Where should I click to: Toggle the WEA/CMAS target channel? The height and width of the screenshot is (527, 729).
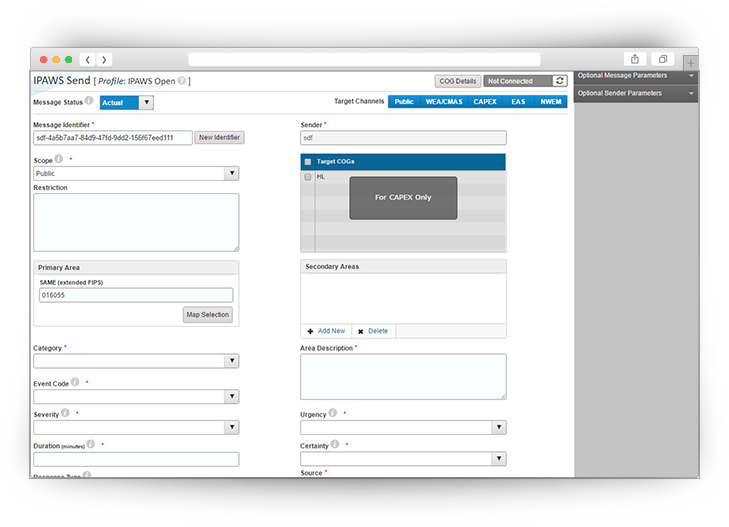click(444, 102)
